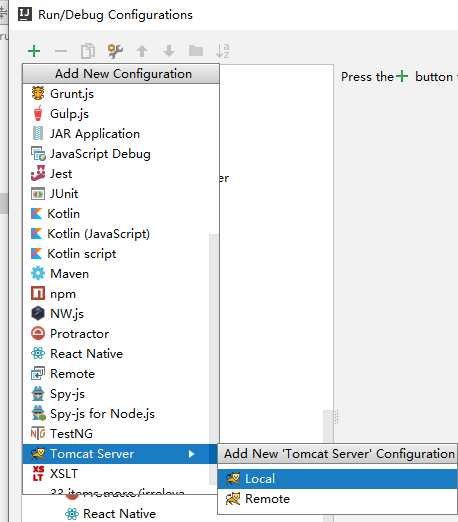Click the Tomcat cat icon beside Local

[233, 479]
